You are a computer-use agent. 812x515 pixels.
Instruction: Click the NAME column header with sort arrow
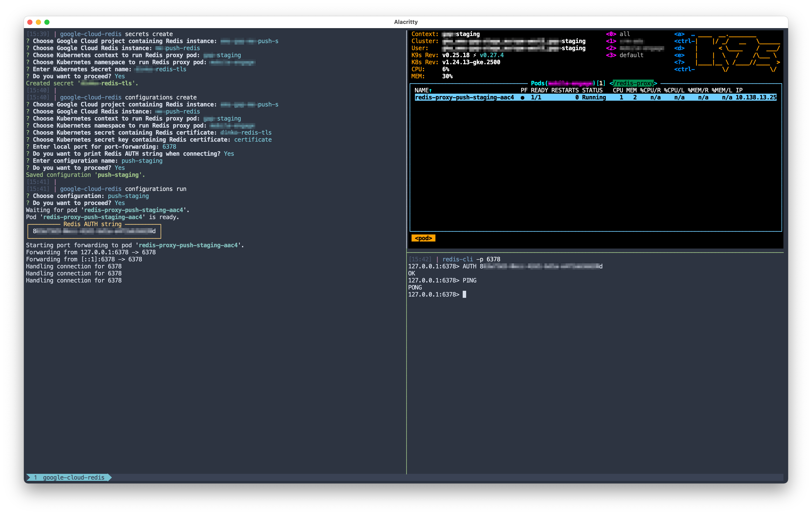[x=423, y=90]
